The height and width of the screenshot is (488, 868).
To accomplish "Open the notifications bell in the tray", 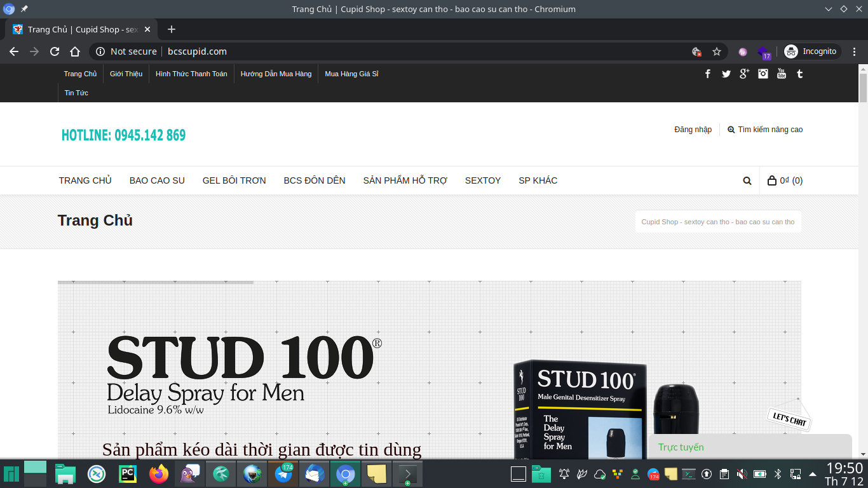I will pos(564,474).
